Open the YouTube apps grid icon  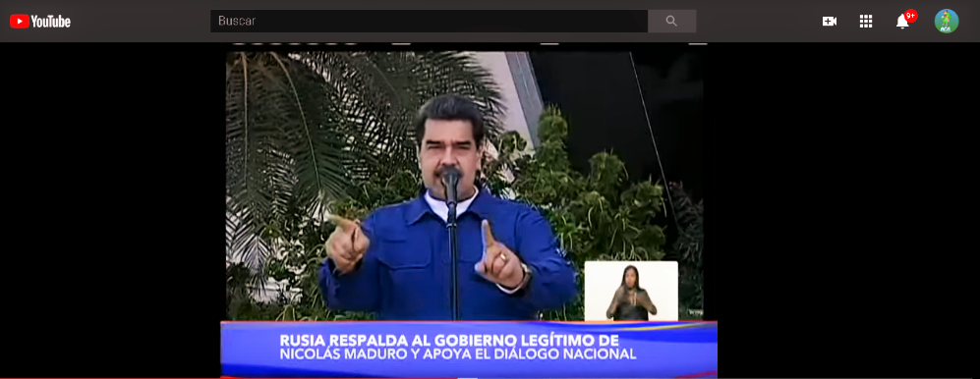coord(866,22)
